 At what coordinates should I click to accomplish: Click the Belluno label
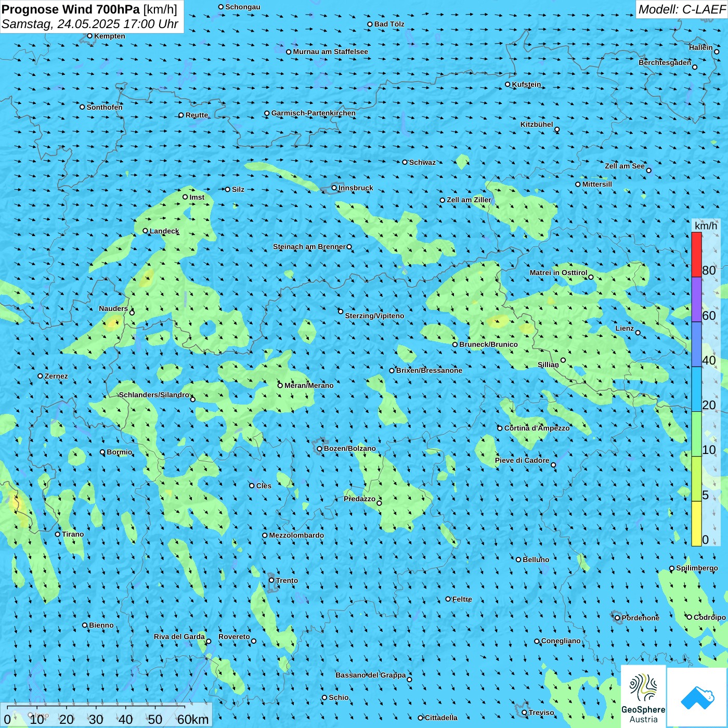tap(536, 560)
